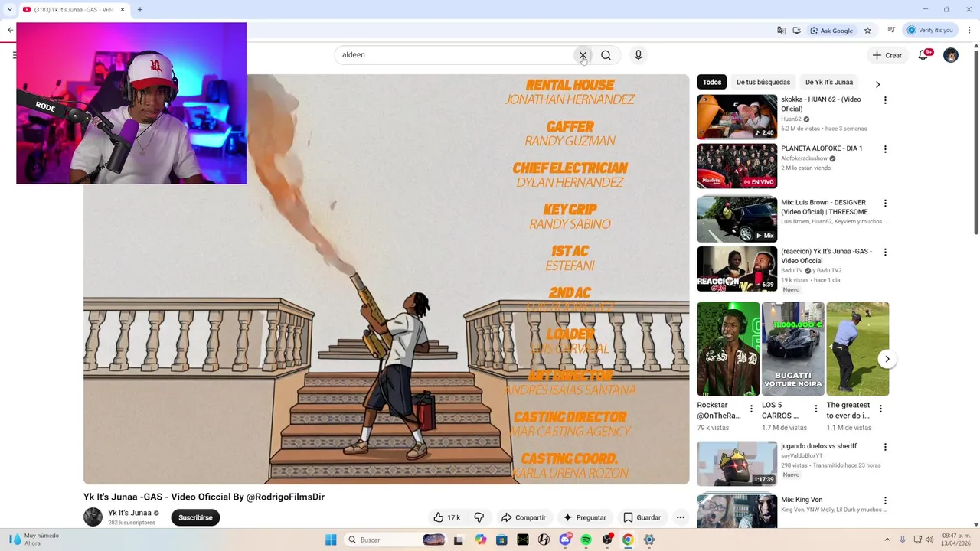Like the video with 17 k button
Image resolution: width=980 pixels, height=551 pixels.
pyautogui.click(x=446, y=517)
